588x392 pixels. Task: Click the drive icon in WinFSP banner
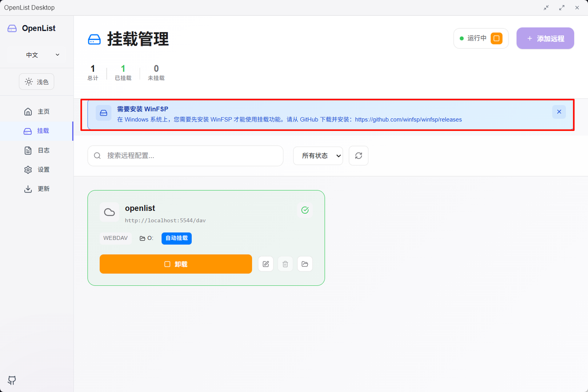(x=104, y=113)
